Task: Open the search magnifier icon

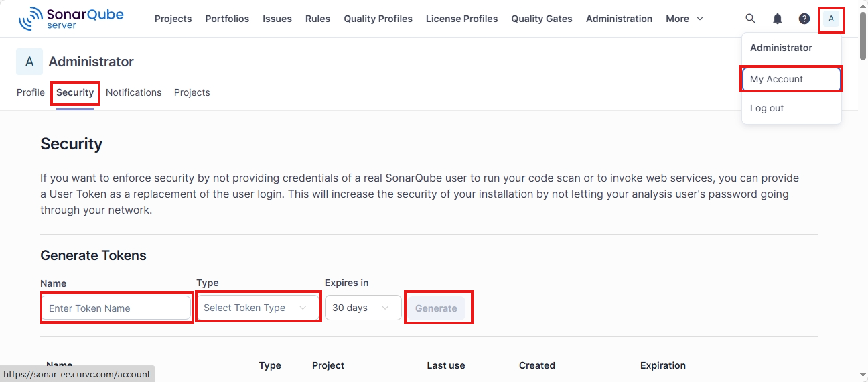Action: [x=751, y=19]
